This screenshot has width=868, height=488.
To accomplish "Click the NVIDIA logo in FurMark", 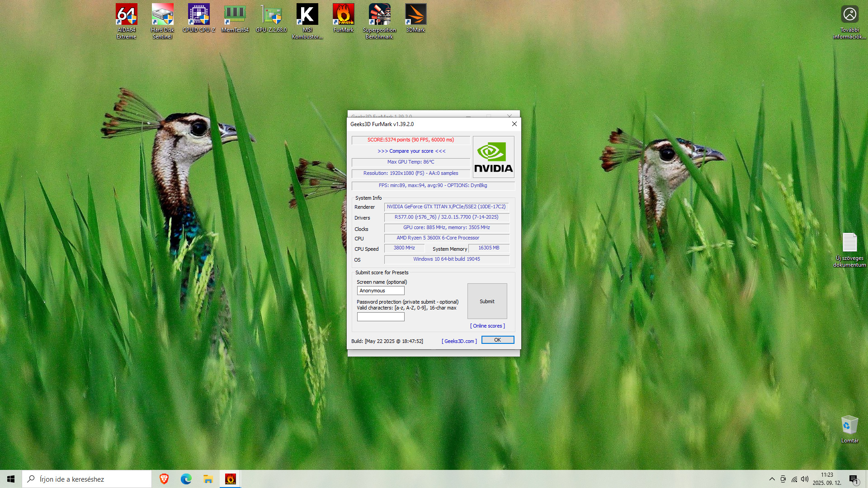I will 493,157.
